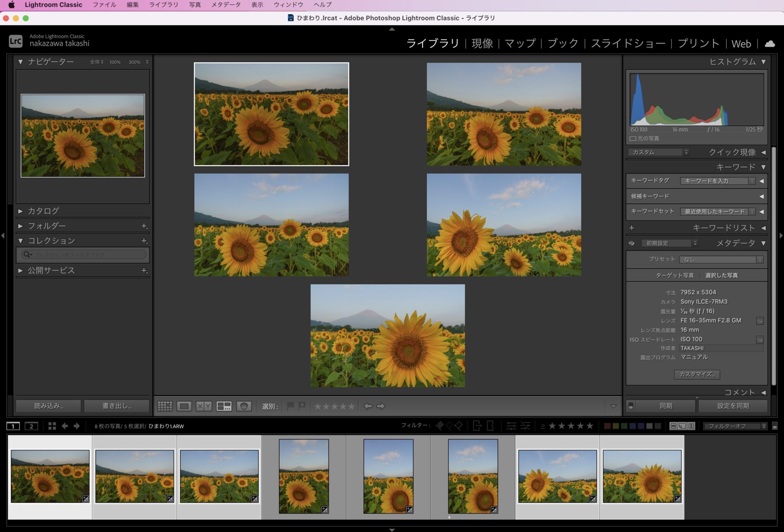
Task: Click the 設定を同期 button
Action: (733, 406)
